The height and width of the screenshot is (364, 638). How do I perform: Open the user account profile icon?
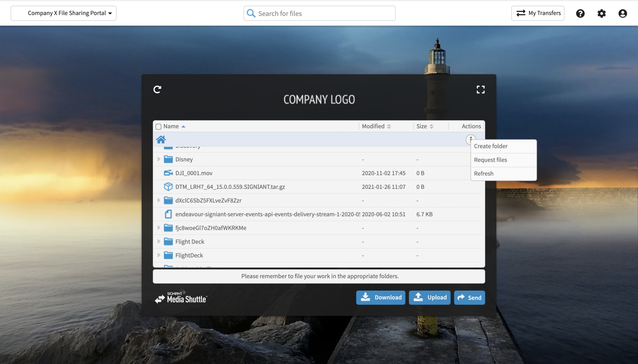point(622,13)
